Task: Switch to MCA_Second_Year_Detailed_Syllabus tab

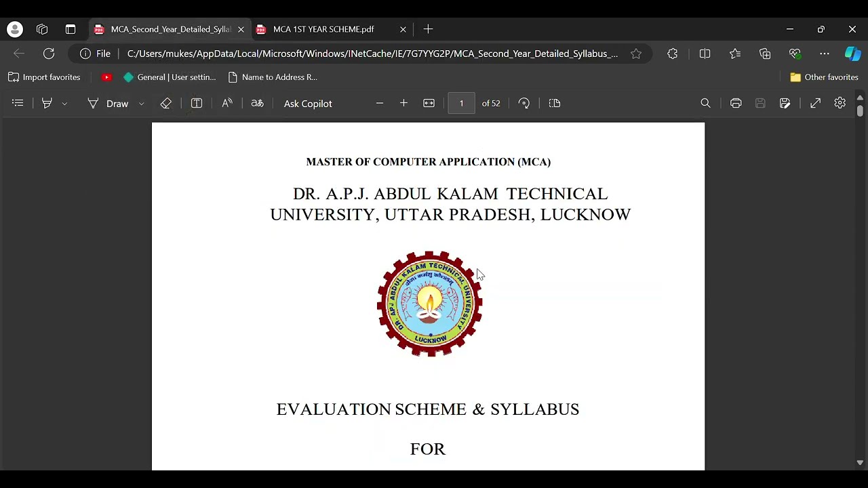Action: (x=170, y=29)
